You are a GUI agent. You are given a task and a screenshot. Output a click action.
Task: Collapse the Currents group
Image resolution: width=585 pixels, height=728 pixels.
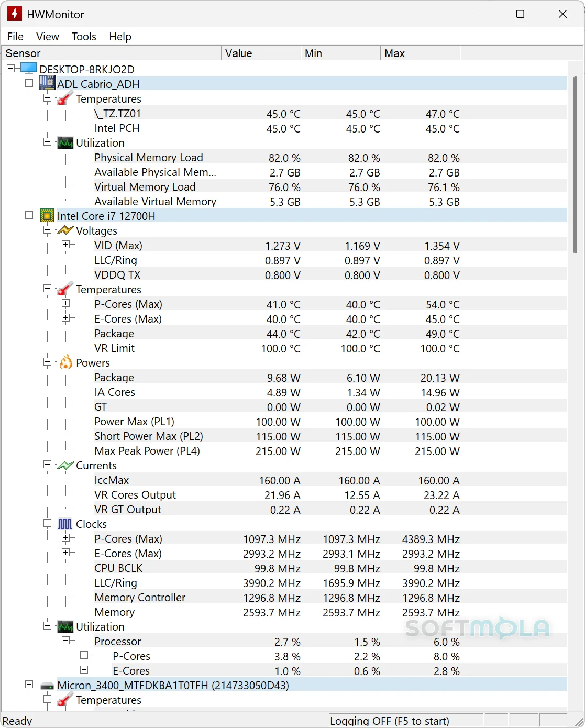pos(47,465)
